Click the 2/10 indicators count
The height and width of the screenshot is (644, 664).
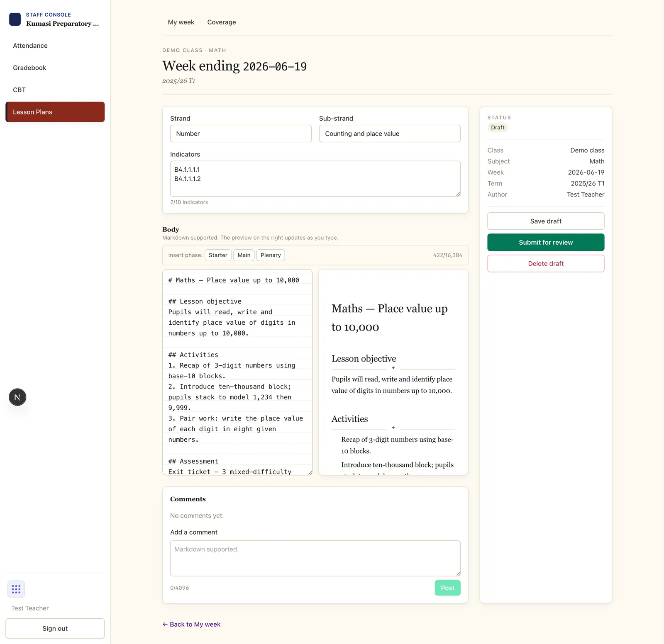click(189, 202)
